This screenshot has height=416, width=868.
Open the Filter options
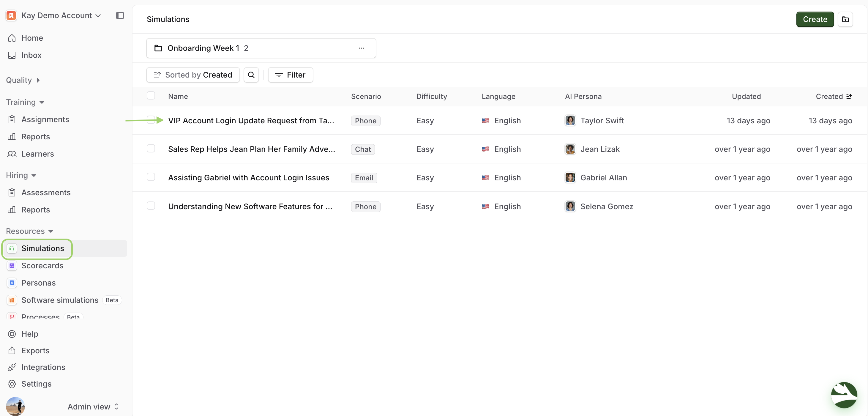pos(290,75)
